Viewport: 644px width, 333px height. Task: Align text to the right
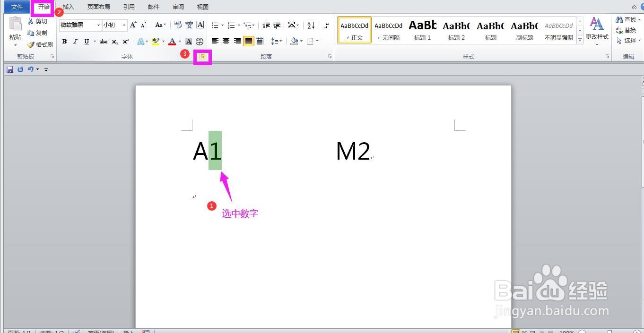tap(237, 41)
